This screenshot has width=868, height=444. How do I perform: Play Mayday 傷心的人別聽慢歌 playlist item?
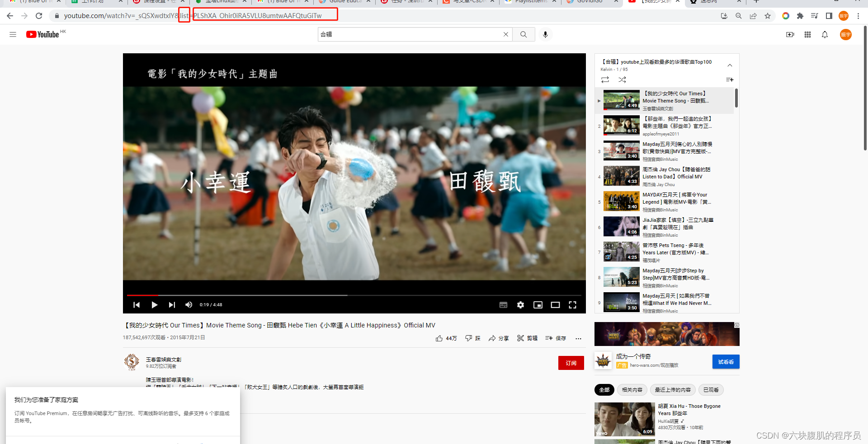tap(665, 151)
